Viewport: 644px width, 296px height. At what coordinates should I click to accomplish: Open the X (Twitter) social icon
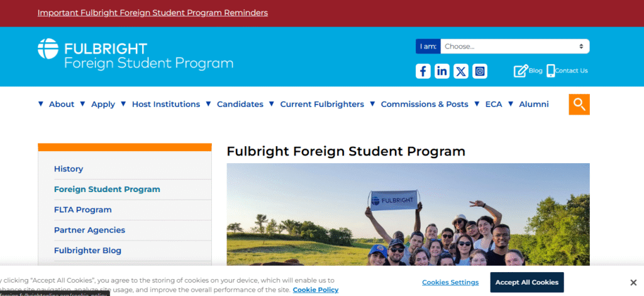(461, 71)
